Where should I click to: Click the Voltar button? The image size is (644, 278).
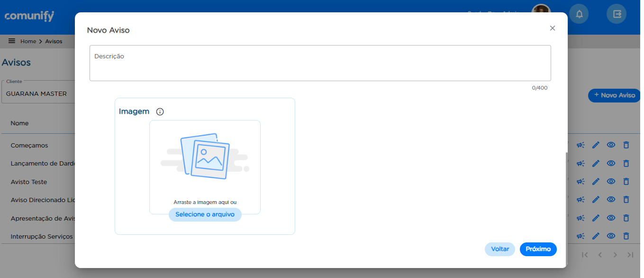pyautogui.click(x=499, y=249)
